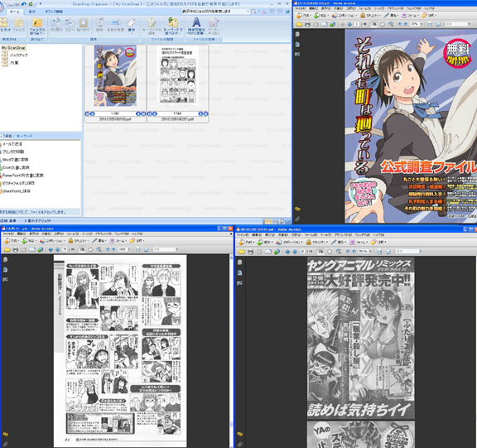
Task: Click Convert to Excel document action
Action: (16, 167)
